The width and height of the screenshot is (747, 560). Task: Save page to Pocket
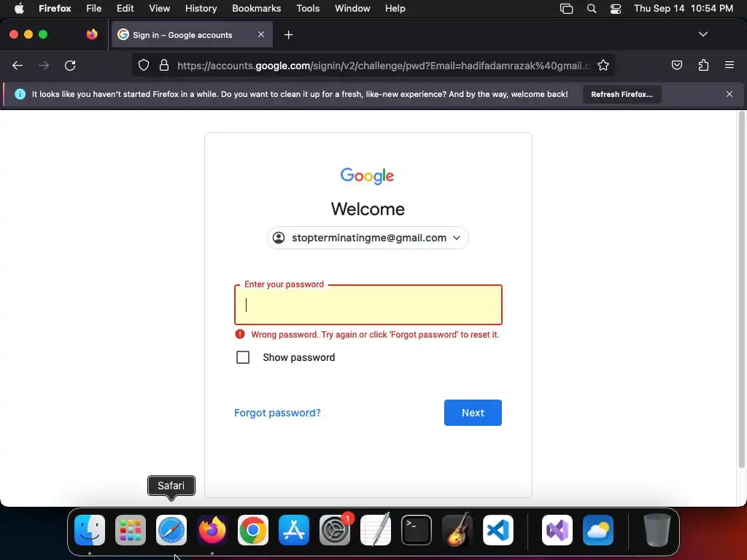click(676, 65)
